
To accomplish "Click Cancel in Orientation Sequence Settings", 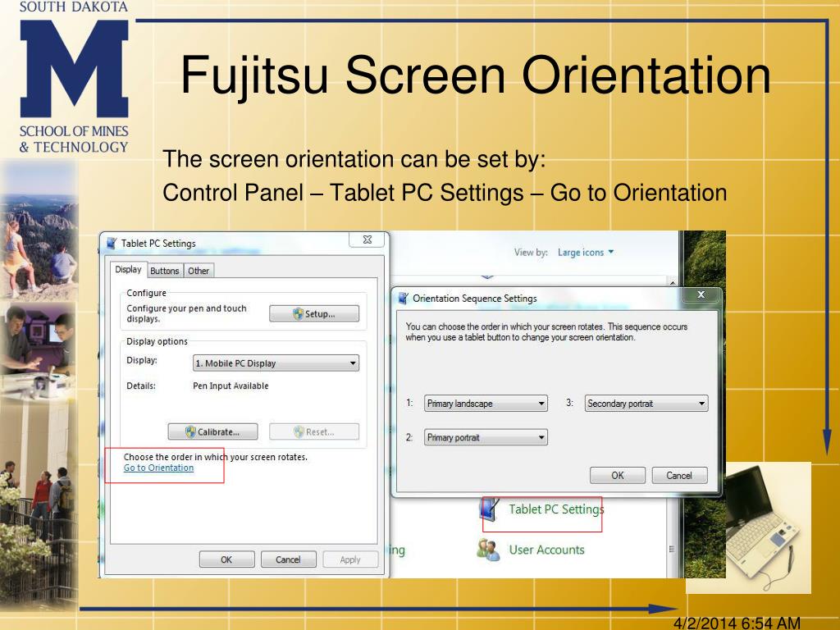I will pyautogui.click(x=679, y=475).
